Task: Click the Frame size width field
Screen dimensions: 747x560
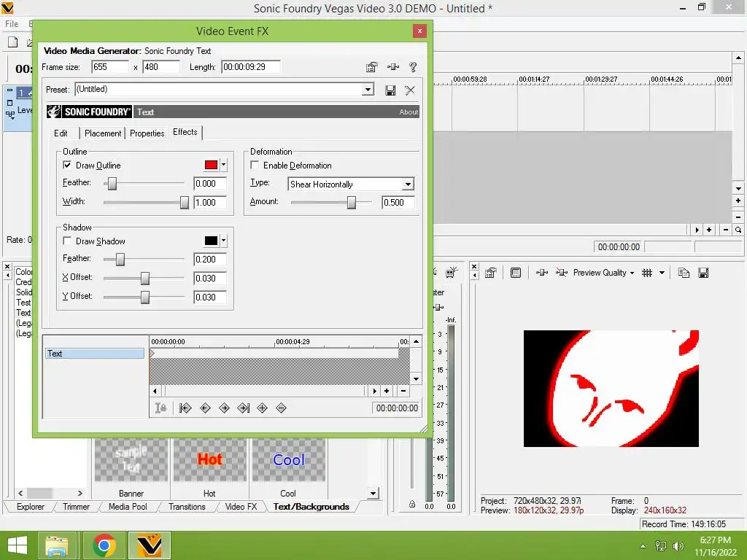Action: 110,67
